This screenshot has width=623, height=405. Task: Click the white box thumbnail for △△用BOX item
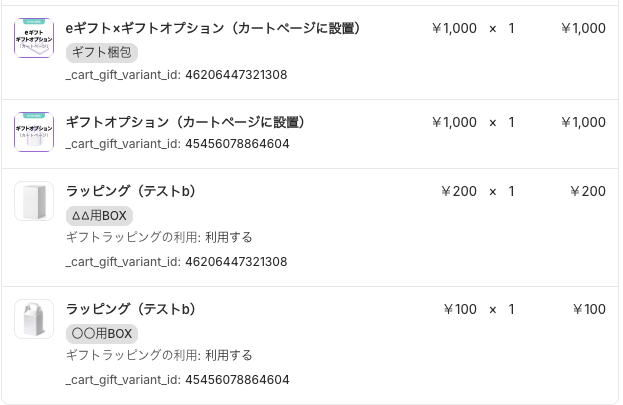(34, 201)
